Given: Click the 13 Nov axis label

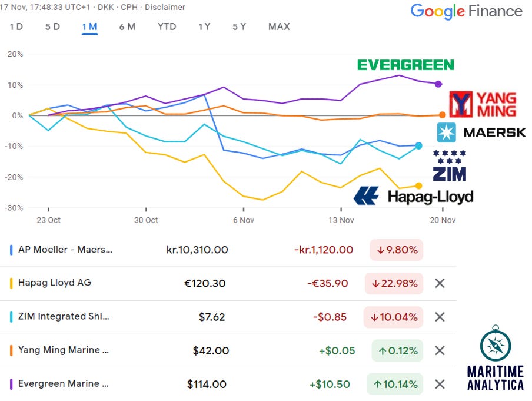Looking at the screenshot, I should (x=341, y=220).
